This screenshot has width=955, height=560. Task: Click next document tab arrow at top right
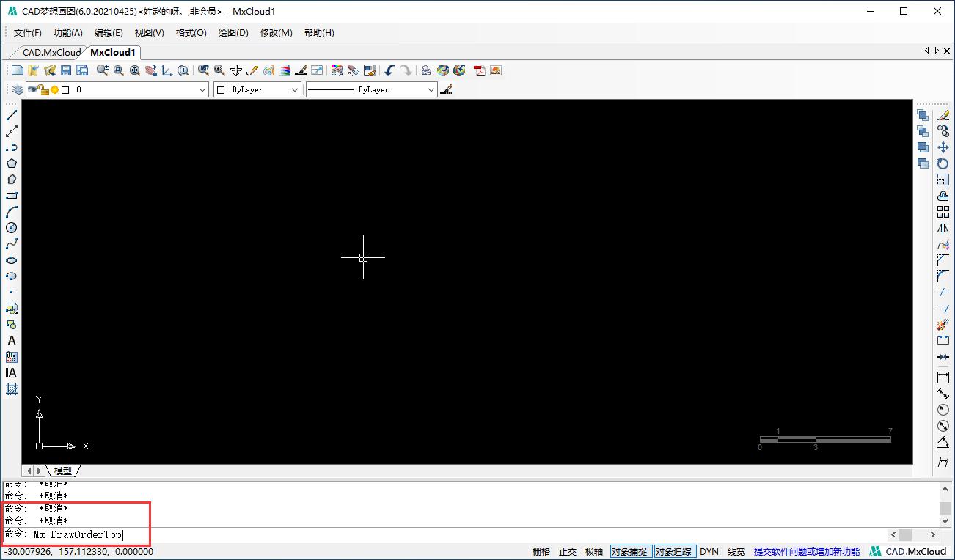point(937,51)
